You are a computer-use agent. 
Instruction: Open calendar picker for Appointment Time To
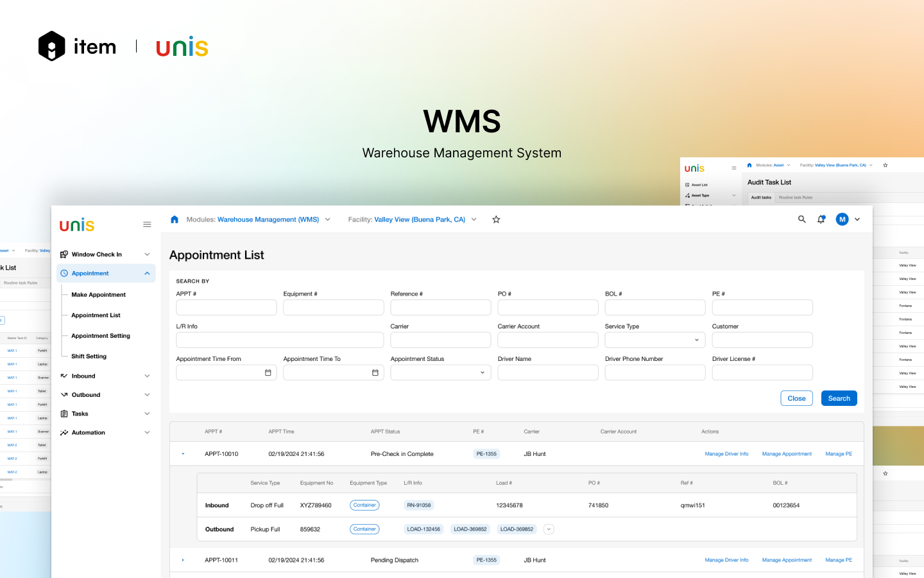[x=375, y=372]
